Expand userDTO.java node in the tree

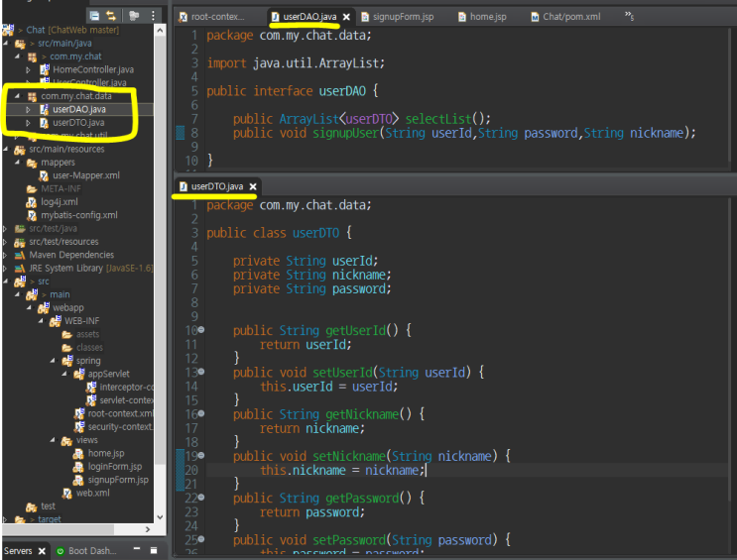coord(28,123)
